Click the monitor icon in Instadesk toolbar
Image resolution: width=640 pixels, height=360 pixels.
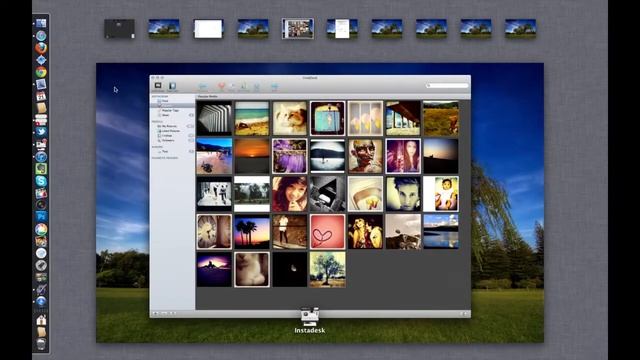[158, 86]
